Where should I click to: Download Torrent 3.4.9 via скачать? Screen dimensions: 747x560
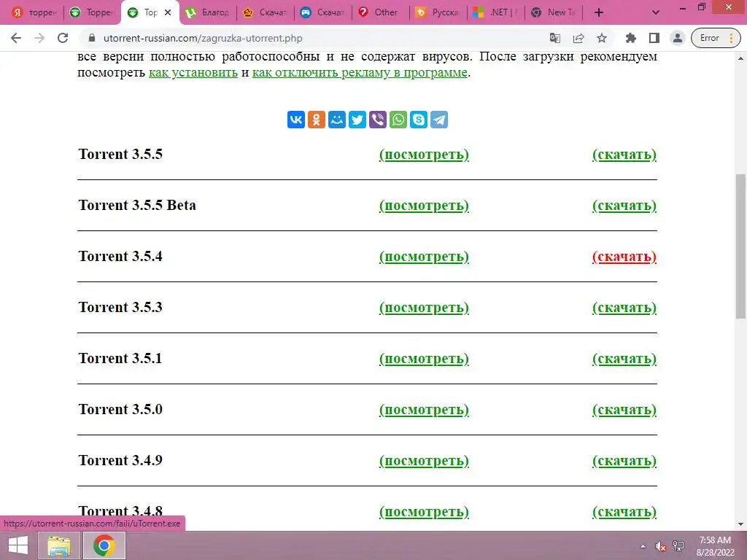624,460
